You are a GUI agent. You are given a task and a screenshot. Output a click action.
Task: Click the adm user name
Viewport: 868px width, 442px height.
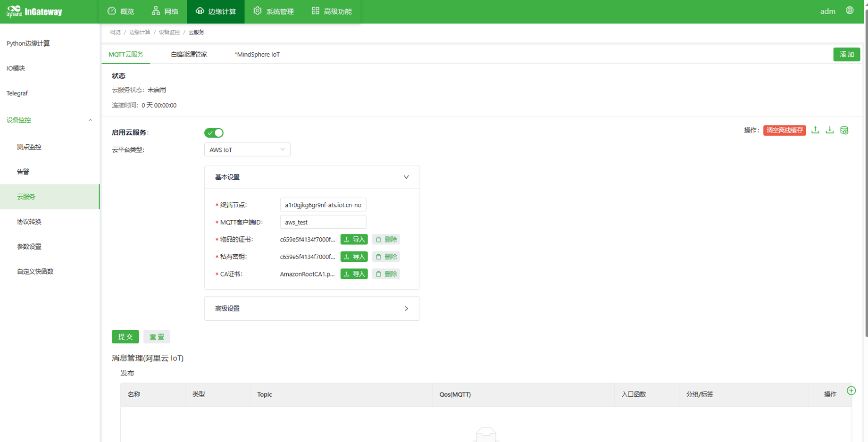827,11
